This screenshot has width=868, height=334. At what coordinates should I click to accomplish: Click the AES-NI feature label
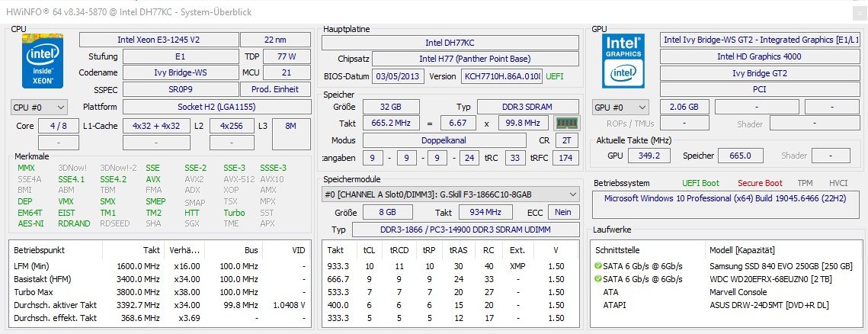[x=30, y=223]
